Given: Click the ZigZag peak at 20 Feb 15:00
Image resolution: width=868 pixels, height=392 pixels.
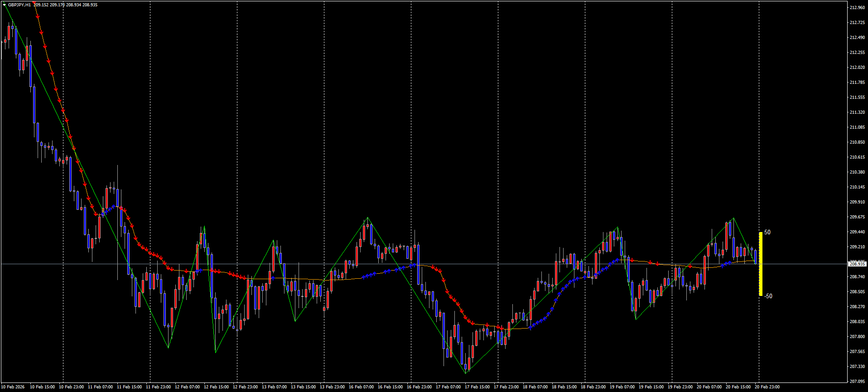Looking at the screenshot, I should (x=733, y=218).
